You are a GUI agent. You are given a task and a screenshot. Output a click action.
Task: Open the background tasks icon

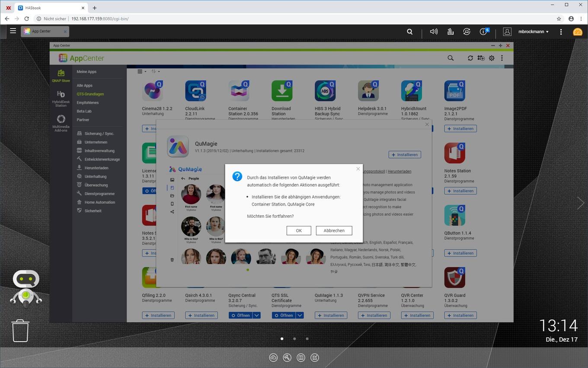(x=450, y=32)
